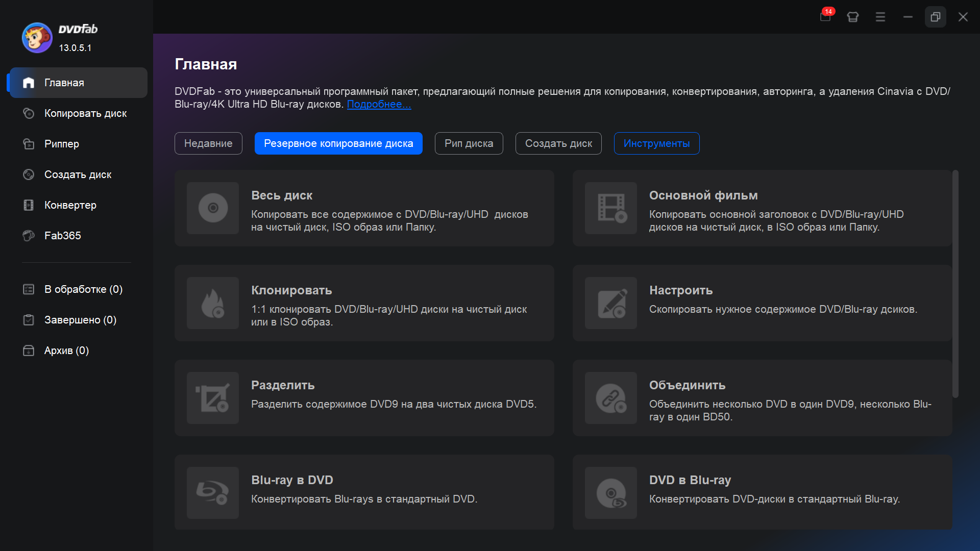Click the Main Movie filmstrip icon

pyautogui.click(x=611, y=208)
